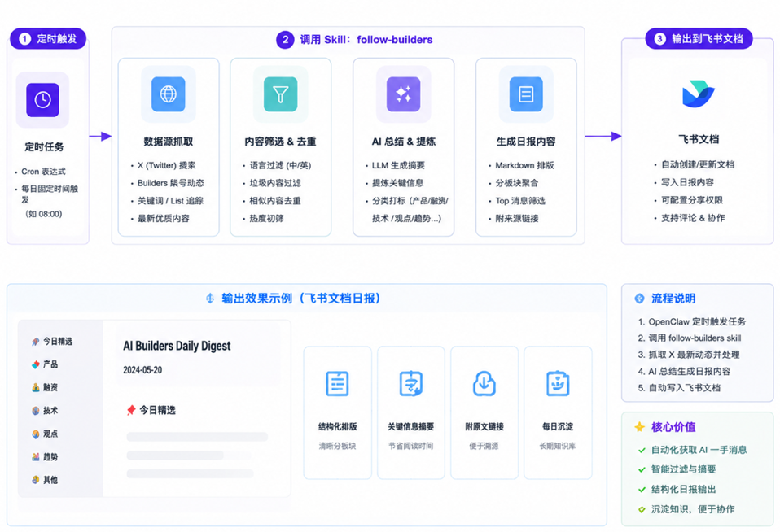
Task: Click the sparkle icon above AI 总结 & 提炼
Action: [x=403, y=94]
